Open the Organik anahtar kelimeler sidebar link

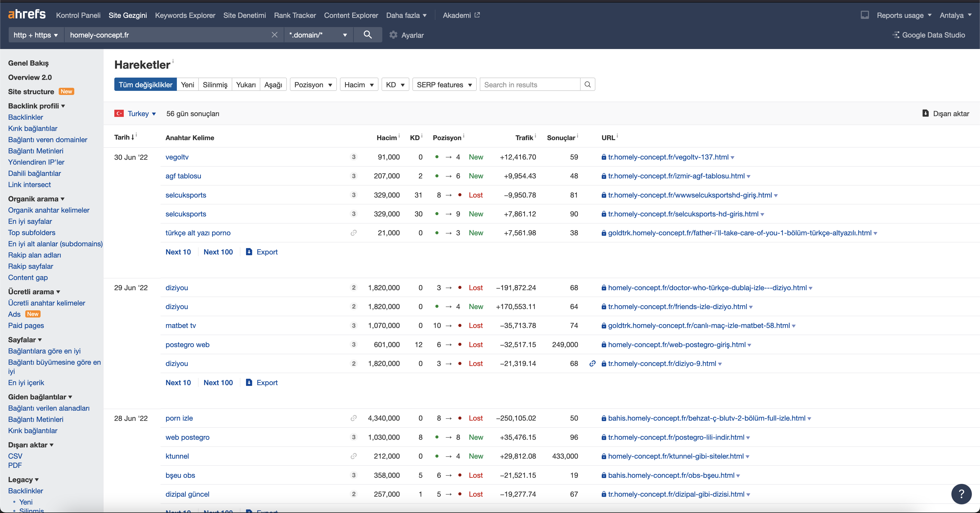coord(49,210)
